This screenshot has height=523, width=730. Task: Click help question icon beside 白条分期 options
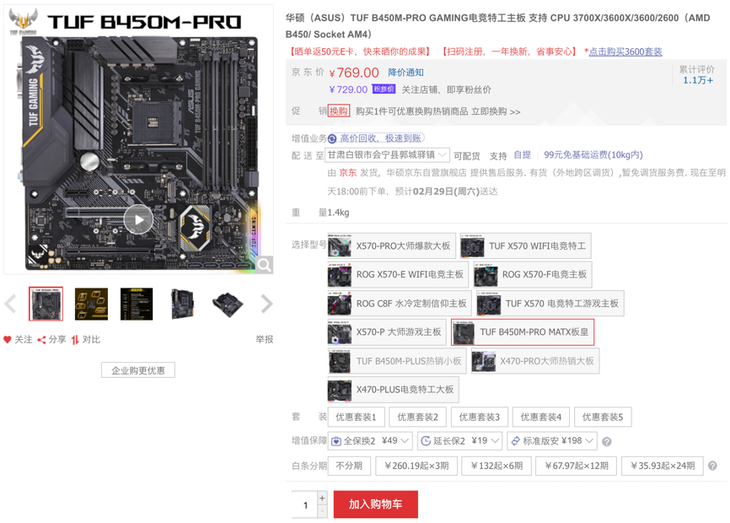pyautogui.click(x=712, y=465)
